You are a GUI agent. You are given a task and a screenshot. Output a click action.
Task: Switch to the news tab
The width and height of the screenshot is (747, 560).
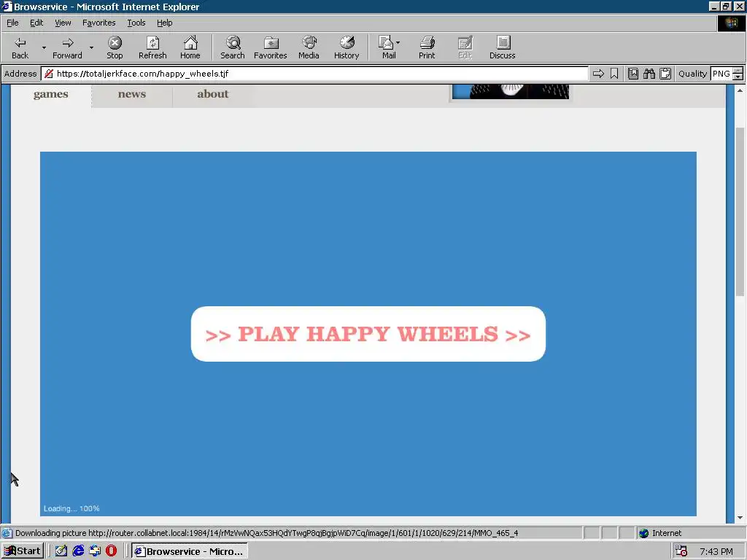point(132,94)
